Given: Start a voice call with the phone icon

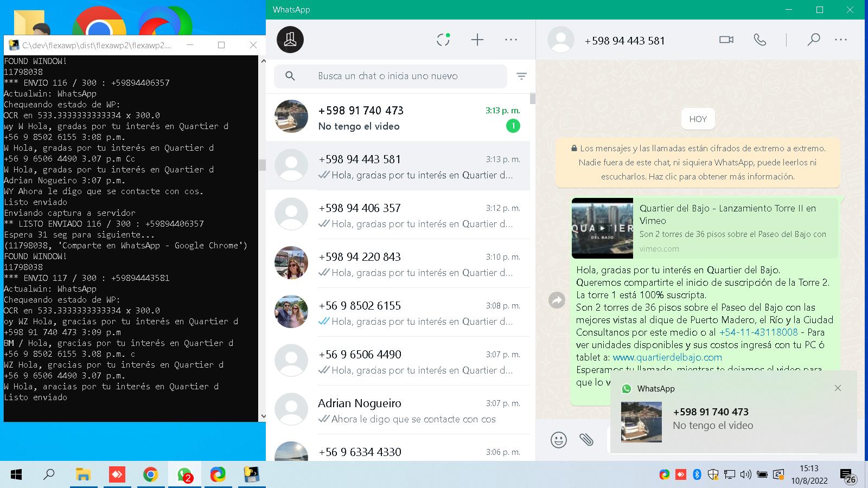Looking at the screenshot, I should [x=760, y=40].
